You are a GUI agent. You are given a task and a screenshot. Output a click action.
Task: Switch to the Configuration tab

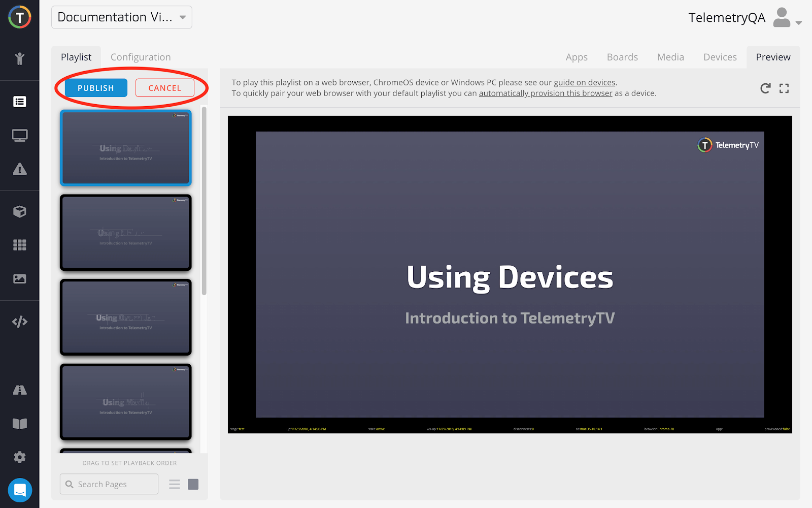pos(141,57)
